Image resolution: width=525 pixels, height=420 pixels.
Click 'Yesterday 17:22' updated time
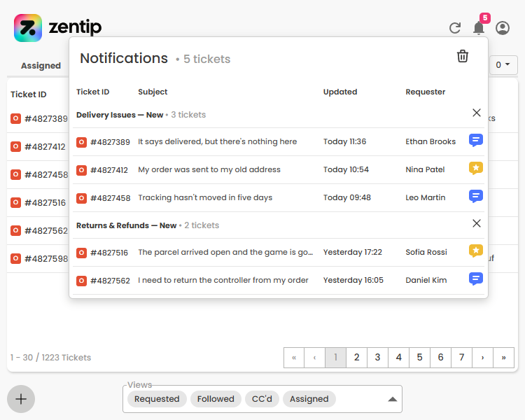coord(353,252)
